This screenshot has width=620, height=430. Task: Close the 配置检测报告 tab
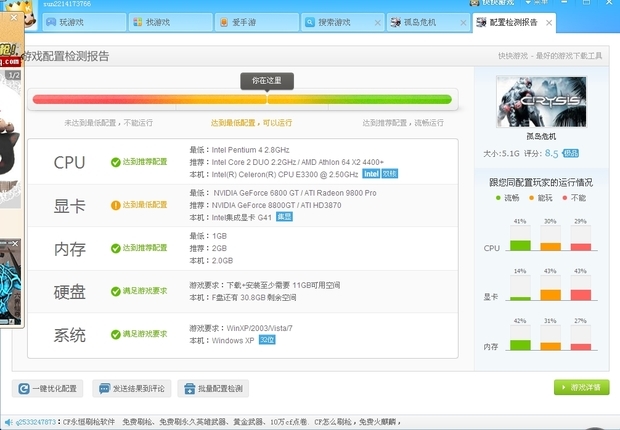(x=549, y=23)
